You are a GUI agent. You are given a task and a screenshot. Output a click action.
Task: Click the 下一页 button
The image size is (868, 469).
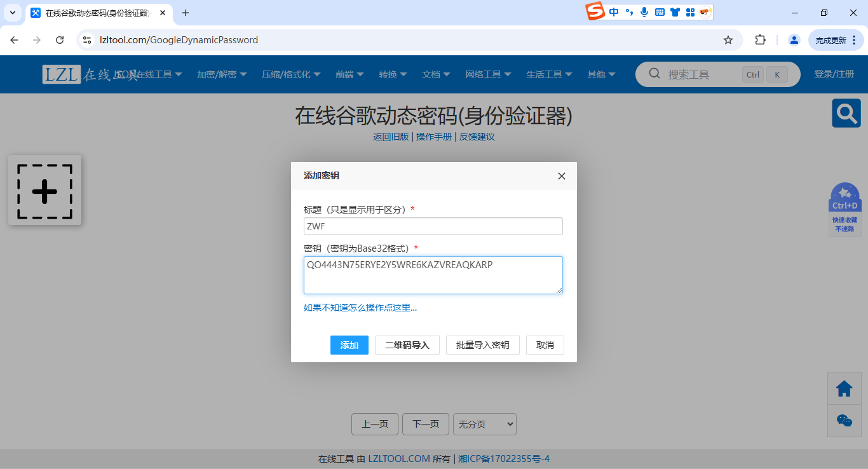[426, 425]
